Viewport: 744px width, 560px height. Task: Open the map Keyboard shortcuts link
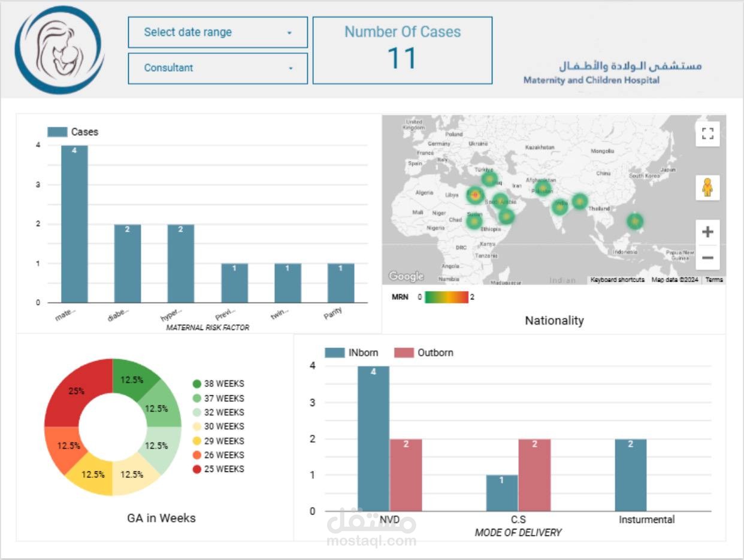coord(618,280)
